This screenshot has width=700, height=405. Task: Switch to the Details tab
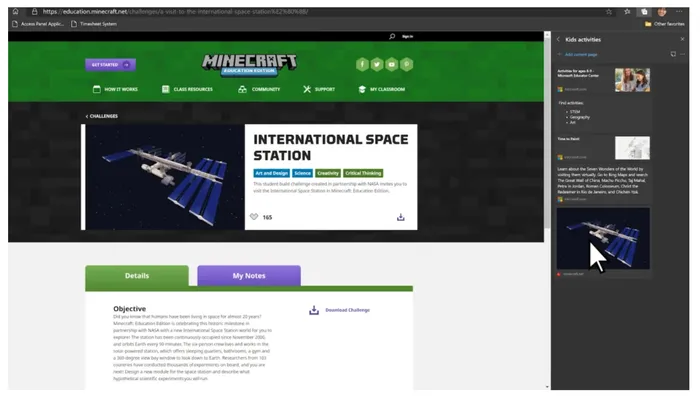(137, 276)
